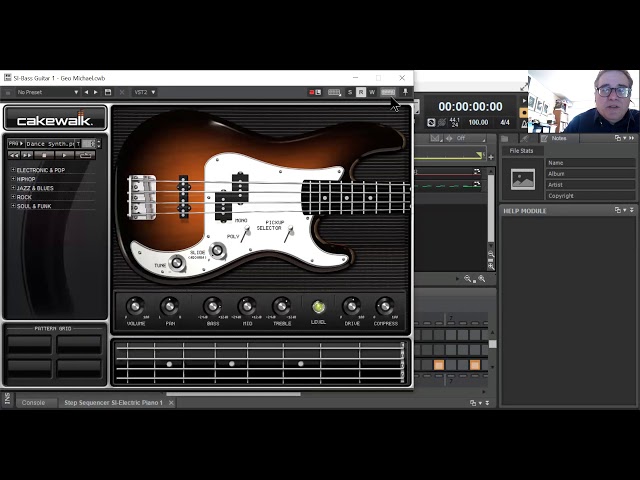Stop the pattern playback
Viewport: 640px width, 480px height.
pos(44,155)
